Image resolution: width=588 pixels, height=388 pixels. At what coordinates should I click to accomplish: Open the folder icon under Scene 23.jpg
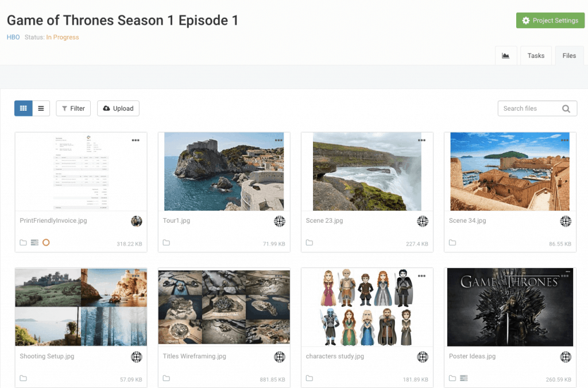tap(309, 242)
